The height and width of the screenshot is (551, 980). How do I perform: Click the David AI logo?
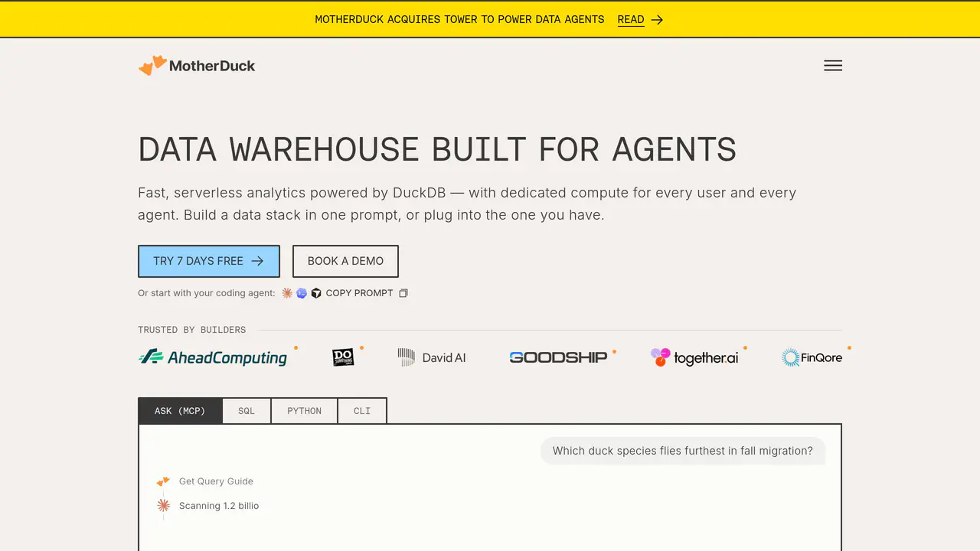coord(432,357)
